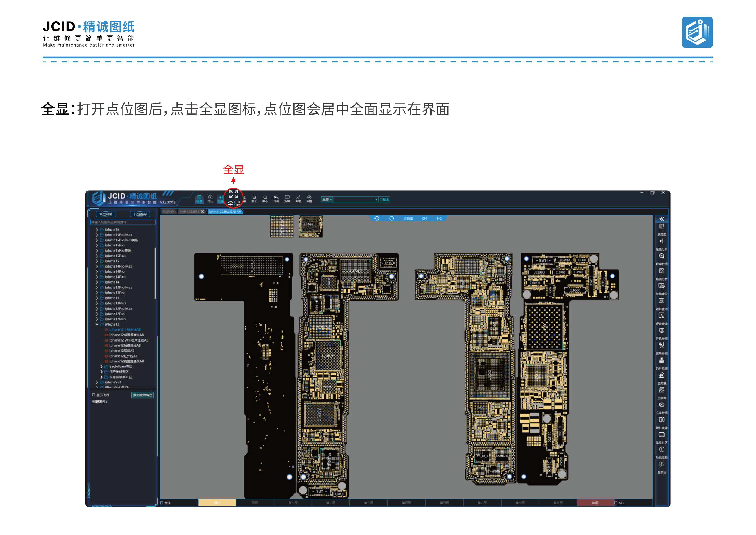Pick the 画笔 brush tool
Image resolution: width=756 pixels, height=535 pixels.
click(298, 199)
